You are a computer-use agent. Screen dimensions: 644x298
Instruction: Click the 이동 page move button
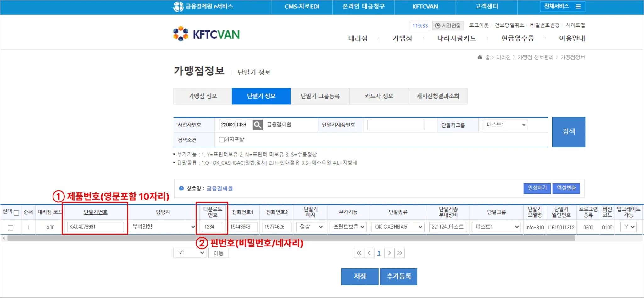point(219,253)
